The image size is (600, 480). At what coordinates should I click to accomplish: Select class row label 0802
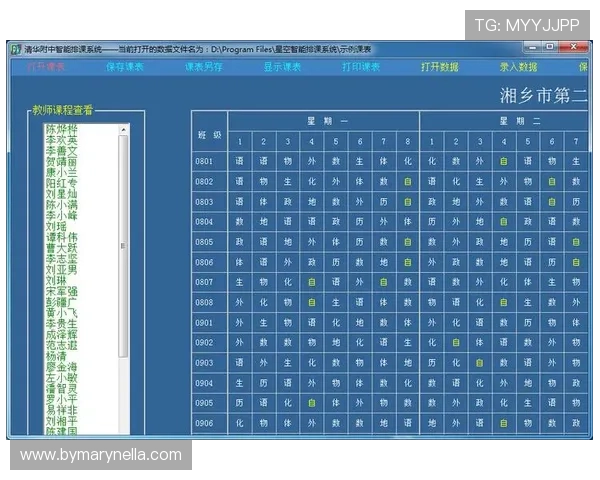pos(204,181)
